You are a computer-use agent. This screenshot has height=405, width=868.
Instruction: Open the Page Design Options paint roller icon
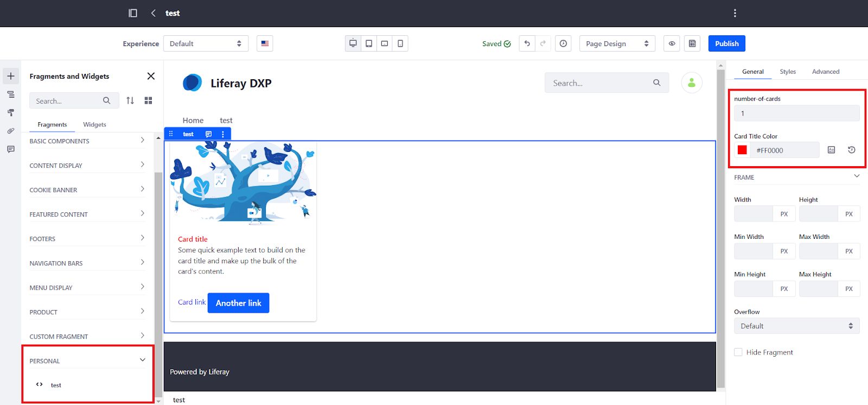[11, 112]
